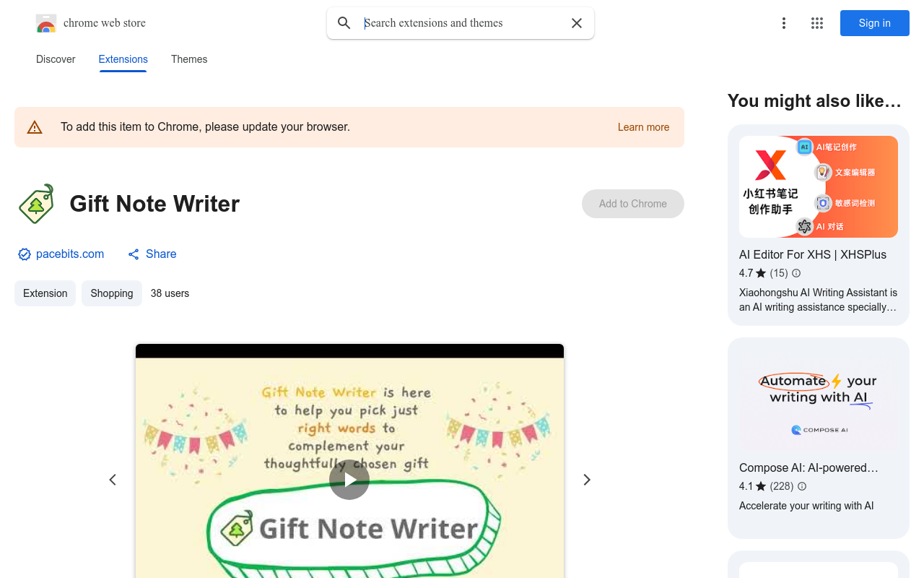Select the Extensions tab
Viewport: 924px width, 578px height.
pos(123,59)
